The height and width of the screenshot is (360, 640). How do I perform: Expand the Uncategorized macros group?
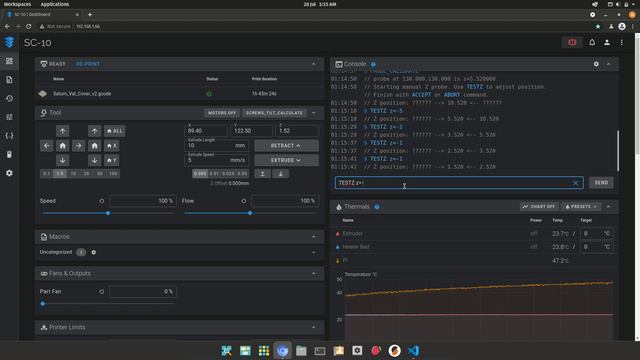(313, 252)
